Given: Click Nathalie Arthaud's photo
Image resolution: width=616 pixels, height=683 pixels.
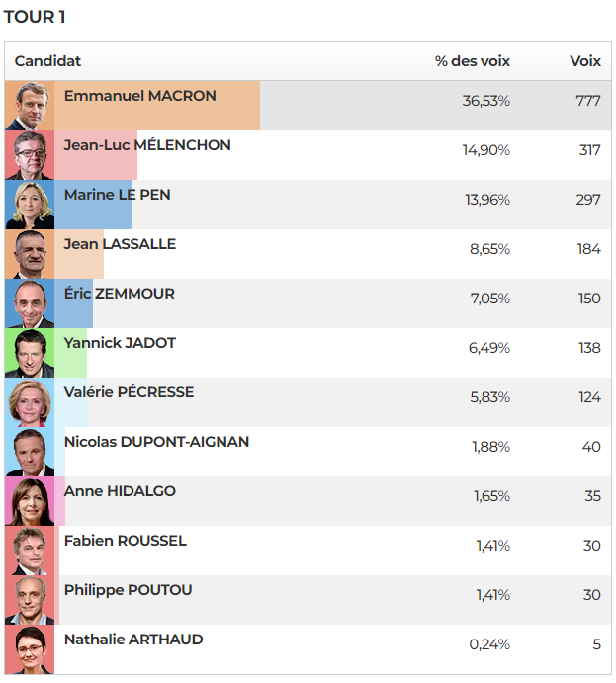Looking at the screenshot, I should pyautogui.click(x=30, y=649).
